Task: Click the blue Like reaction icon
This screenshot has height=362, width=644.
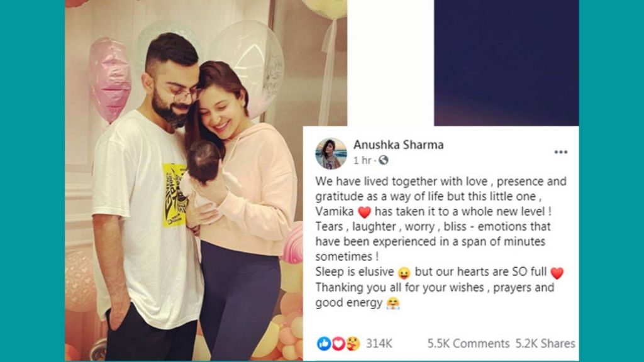Action: (x=324, y=344)
